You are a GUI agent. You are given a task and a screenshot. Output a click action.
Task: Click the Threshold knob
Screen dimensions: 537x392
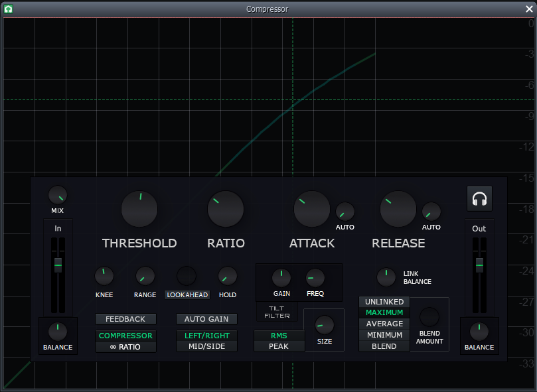click(x=139, y=209)
